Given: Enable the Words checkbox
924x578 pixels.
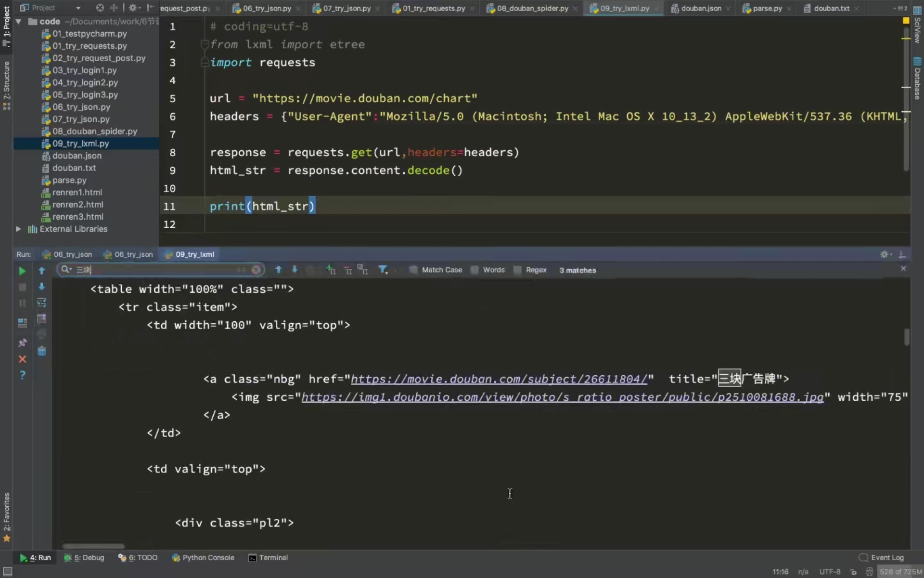Looking at the screenshot, I should [475, 270].
